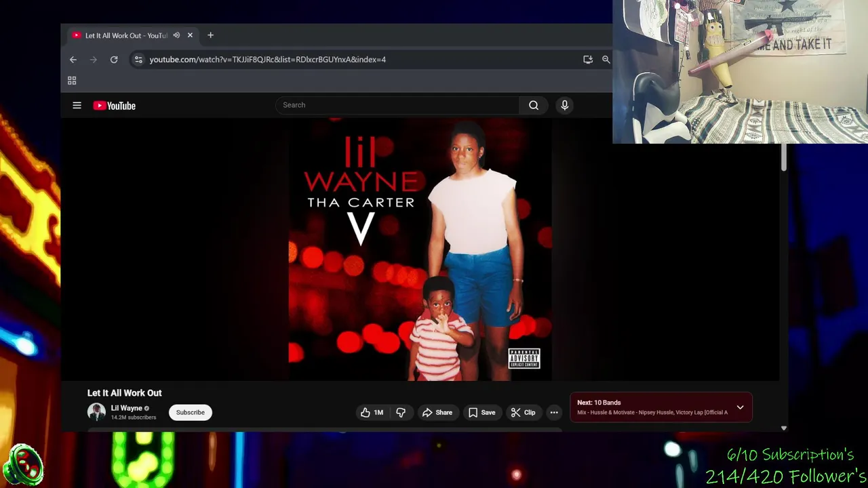Save the video to a playlist

pos(482,412)
